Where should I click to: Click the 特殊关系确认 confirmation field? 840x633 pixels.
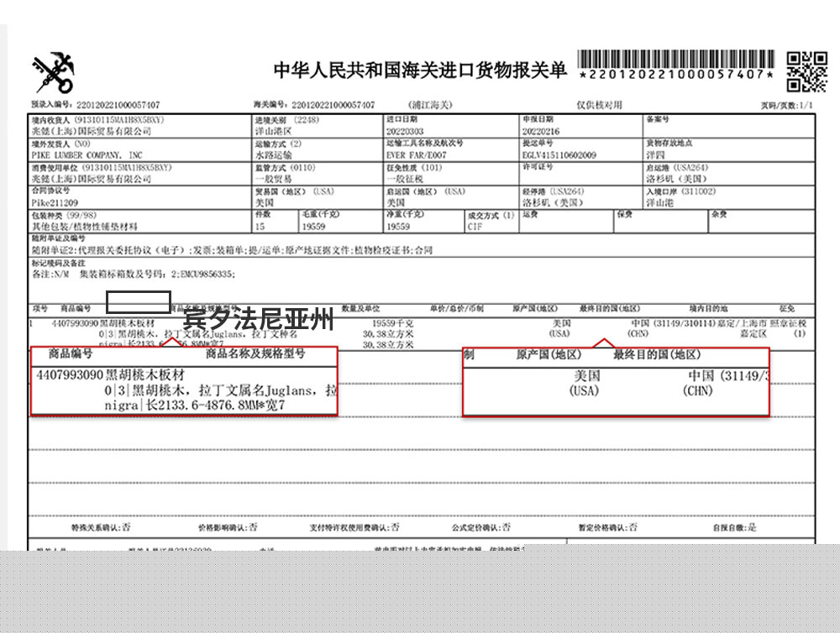101,528
